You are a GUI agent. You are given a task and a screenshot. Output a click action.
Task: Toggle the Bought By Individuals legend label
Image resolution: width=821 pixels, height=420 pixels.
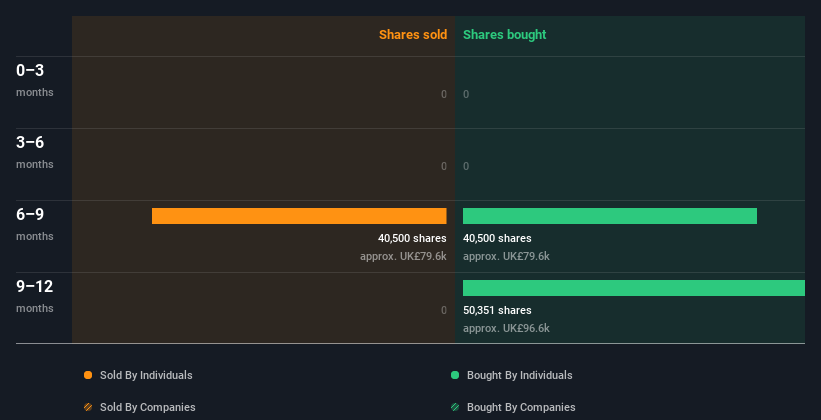(519, 375)
